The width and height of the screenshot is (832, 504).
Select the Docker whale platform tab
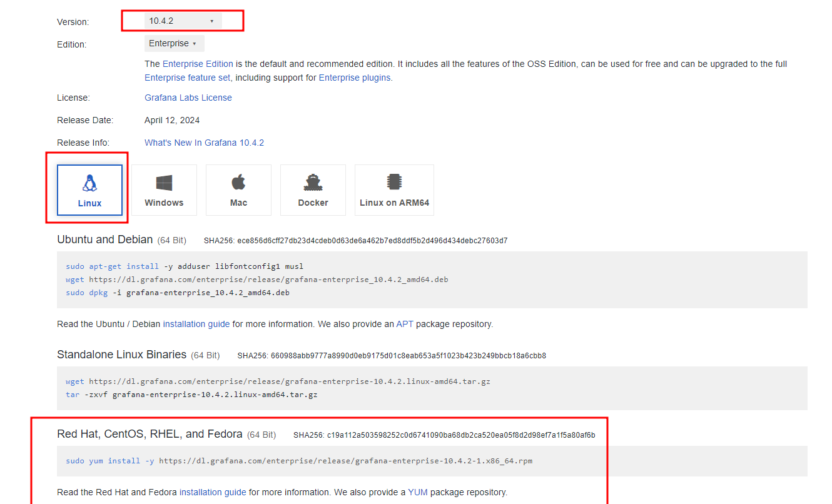(313, 190)
